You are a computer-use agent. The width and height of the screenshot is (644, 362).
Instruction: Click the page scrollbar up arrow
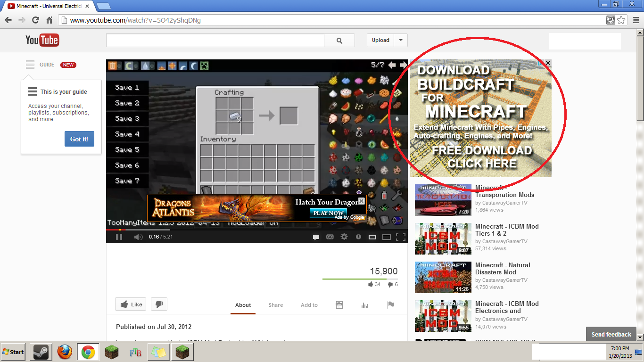point(640,33)
